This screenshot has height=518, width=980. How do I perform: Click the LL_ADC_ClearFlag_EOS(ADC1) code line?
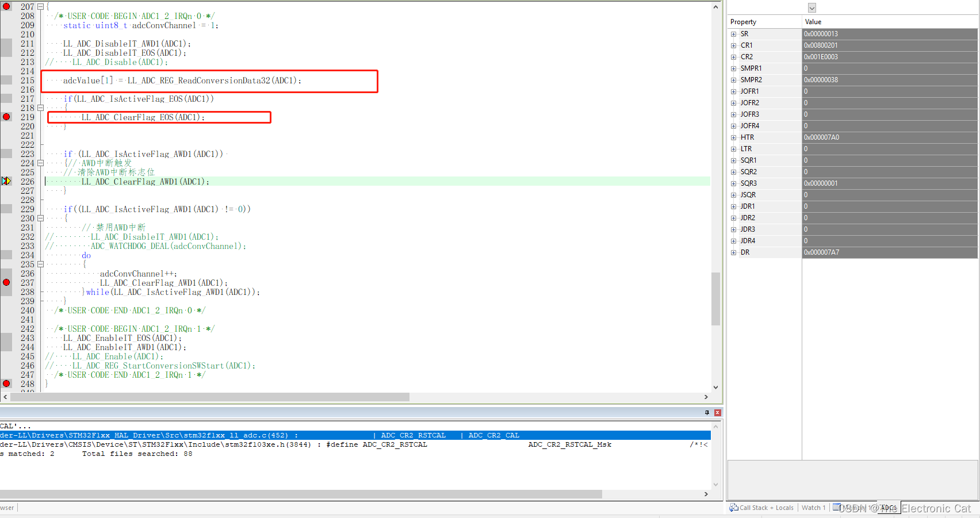(x=143, y=117)
